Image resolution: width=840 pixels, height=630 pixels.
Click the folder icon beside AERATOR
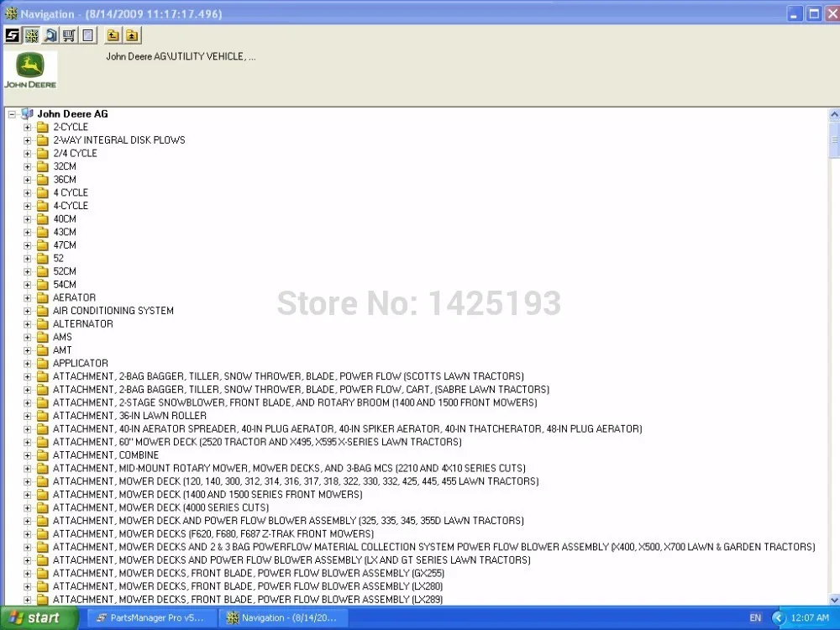coord(43,298)
